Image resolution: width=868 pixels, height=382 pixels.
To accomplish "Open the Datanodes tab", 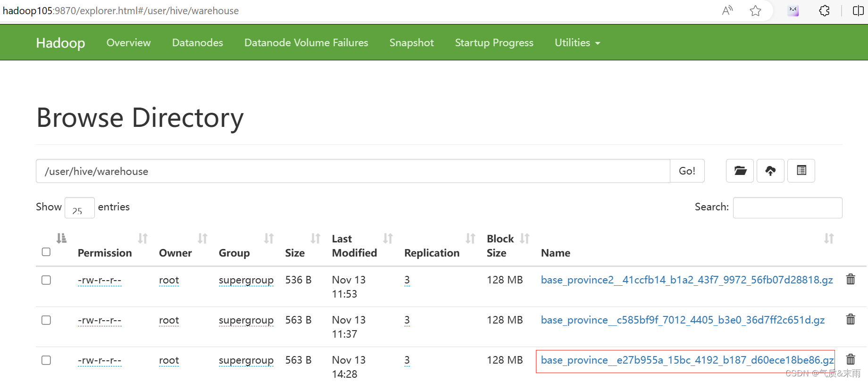I will [x=198, y=42].
